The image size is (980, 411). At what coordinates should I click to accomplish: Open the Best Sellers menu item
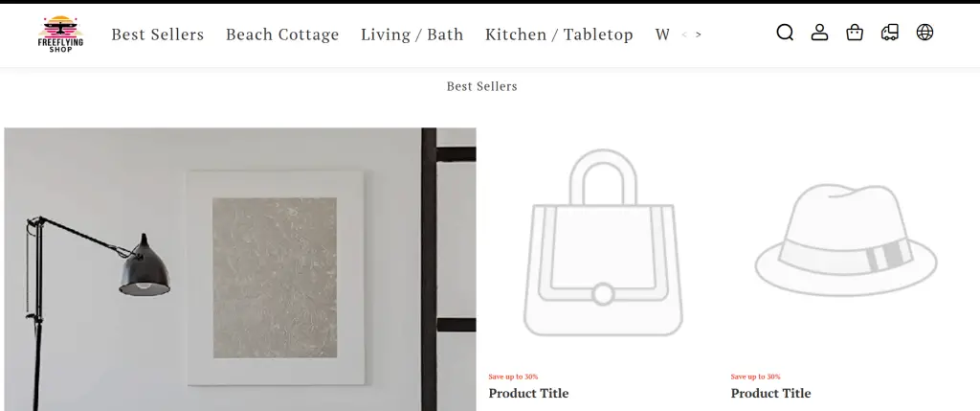[x=158, y=34]
